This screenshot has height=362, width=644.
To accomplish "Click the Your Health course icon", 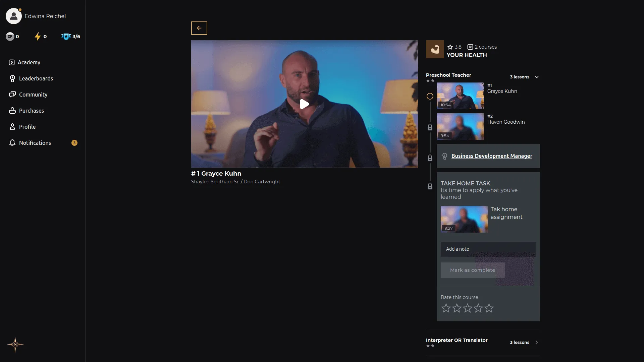I will (x=435, y=50).
